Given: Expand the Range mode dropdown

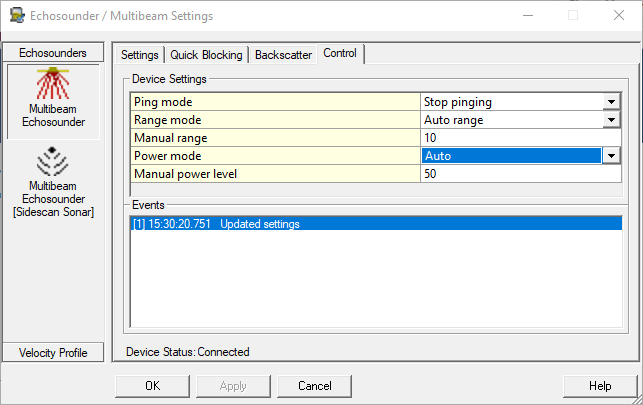Looking at the screenshot, I should tap(610, 120).
